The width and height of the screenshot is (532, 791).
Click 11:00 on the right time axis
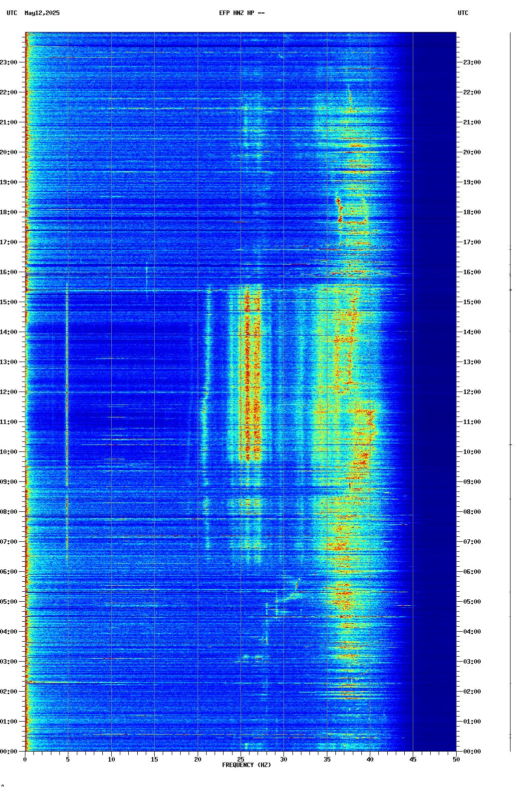pyautogui.click(x=472, y=422)
